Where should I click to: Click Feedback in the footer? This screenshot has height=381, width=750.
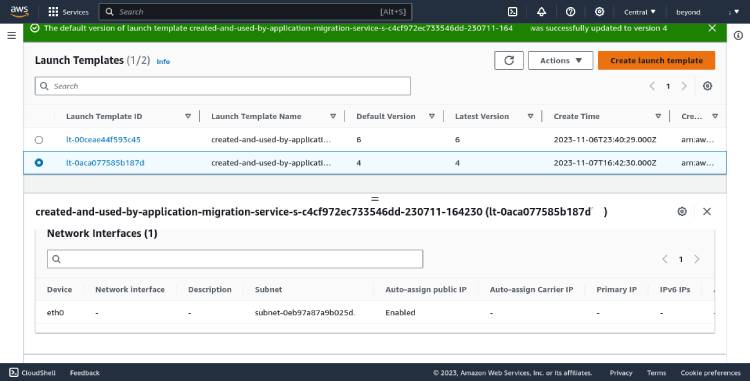[x=85, y=372]
